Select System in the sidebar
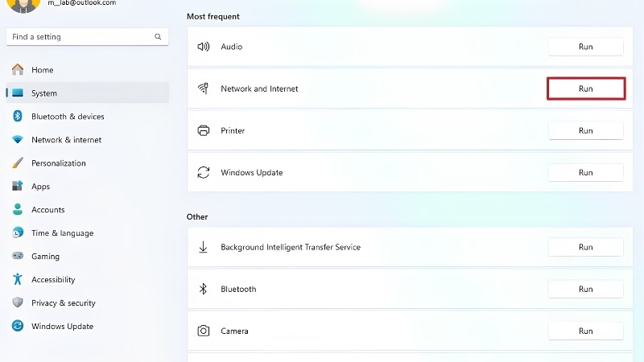 point(88,93)
